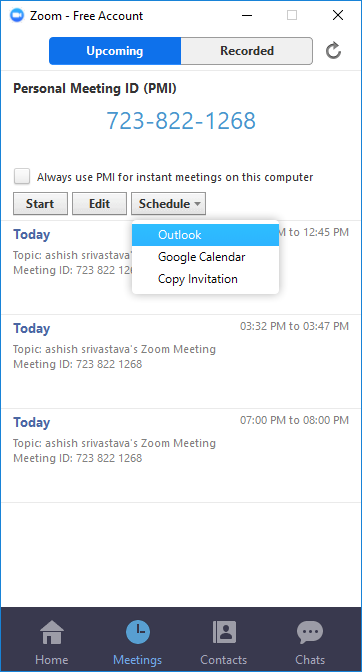The image size is (364, 672).
Task: Click the Zoom logo in title bar
Action: coord(17,16)
